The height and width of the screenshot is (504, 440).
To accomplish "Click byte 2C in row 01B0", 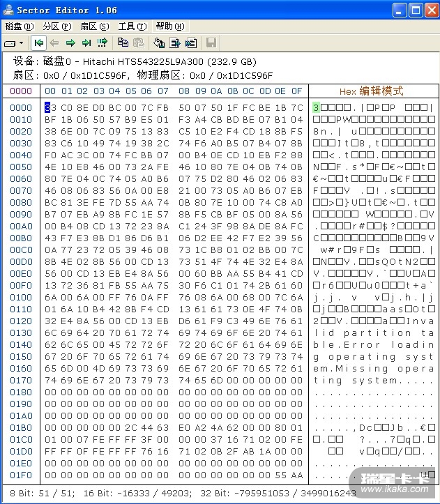I will click(130, 428).
